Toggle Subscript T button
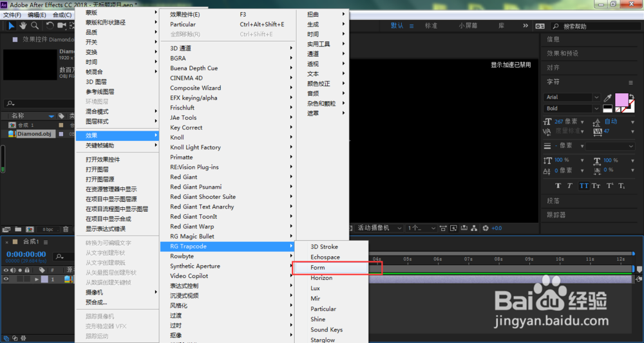Image resolution: width=644 pixels, height=343 pixels. point(622,186)
